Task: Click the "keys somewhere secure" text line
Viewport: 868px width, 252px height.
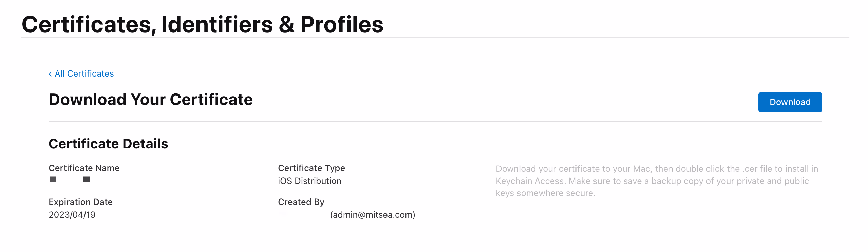Action: coord(545,193)
